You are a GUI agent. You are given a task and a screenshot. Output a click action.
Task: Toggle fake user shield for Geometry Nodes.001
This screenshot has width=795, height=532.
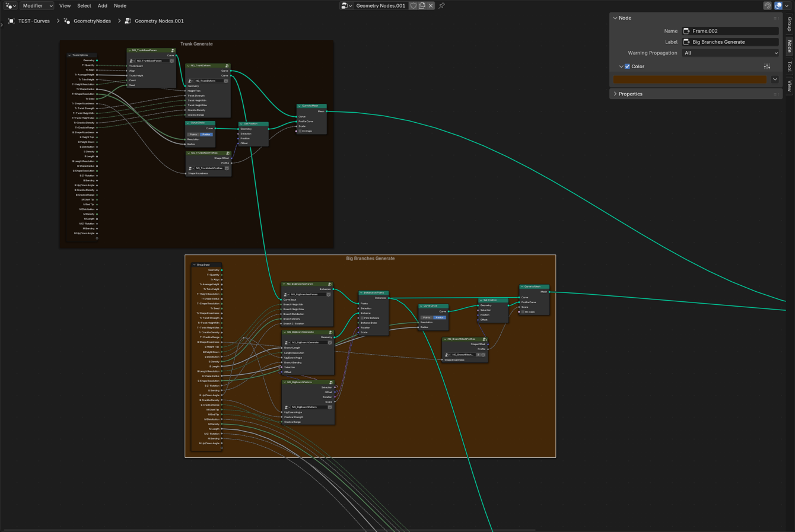pyautogui.click(x=414, y=6)
